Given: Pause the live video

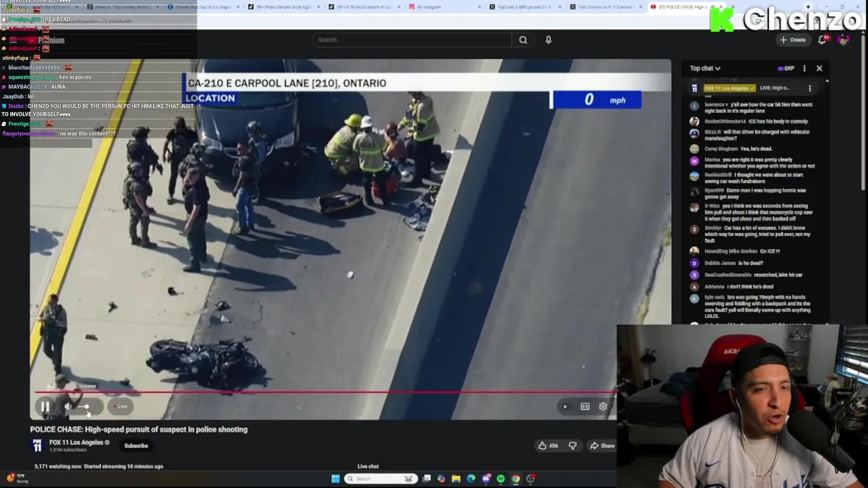Looking at the screenshot, I should pyautogui.click(x=45, y=407).
